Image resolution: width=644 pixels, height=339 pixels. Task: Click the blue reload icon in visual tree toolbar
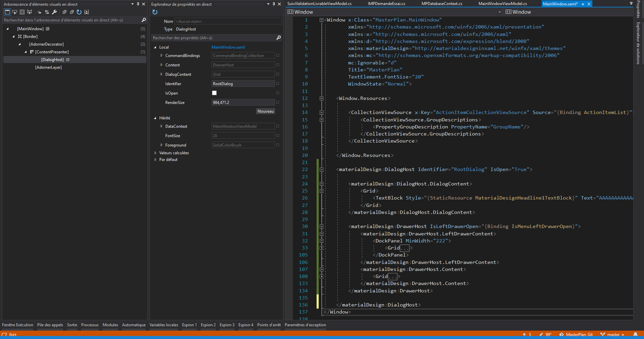coord(79,12)
